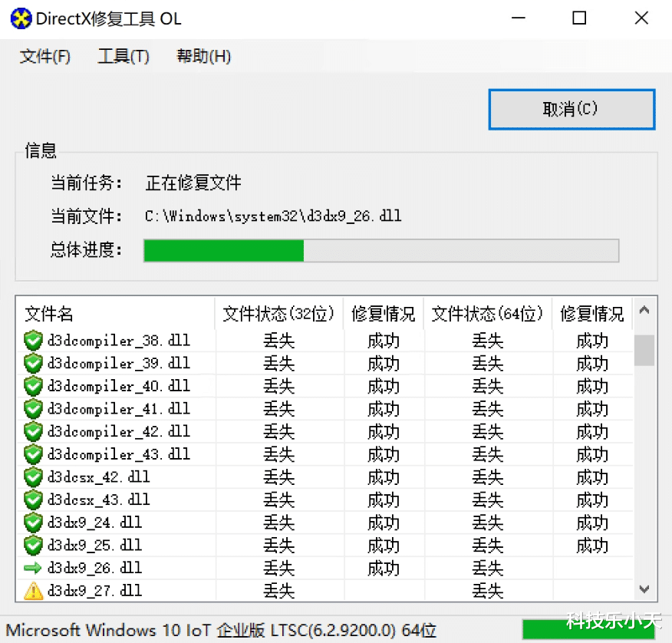Select the d3dcompiler_43.dll file name
This screenshot has width=672, height=643.
119,454
